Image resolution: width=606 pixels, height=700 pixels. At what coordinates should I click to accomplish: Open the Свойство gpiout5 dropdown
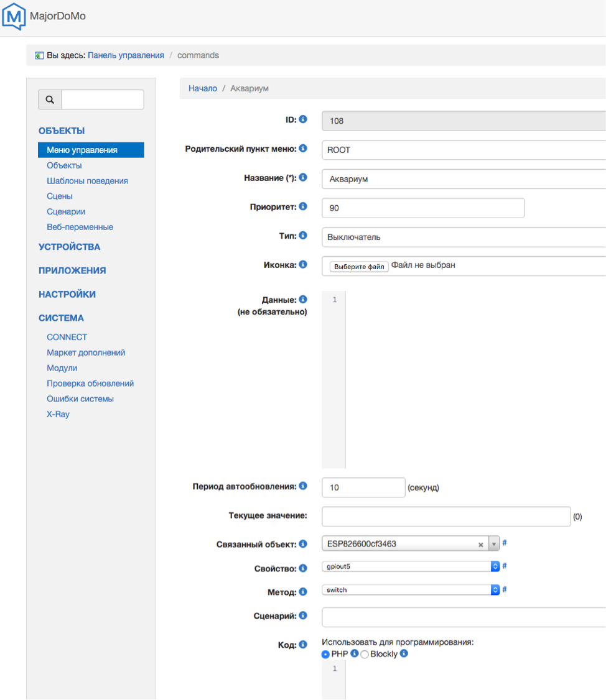pyautogui.click(x=495, y=566)
